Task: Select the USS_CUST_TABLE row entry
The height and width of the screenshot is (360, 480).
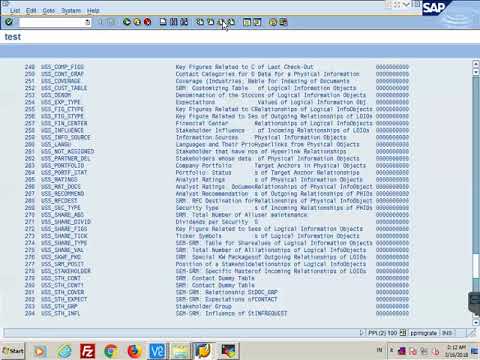Action: point(64,88)
